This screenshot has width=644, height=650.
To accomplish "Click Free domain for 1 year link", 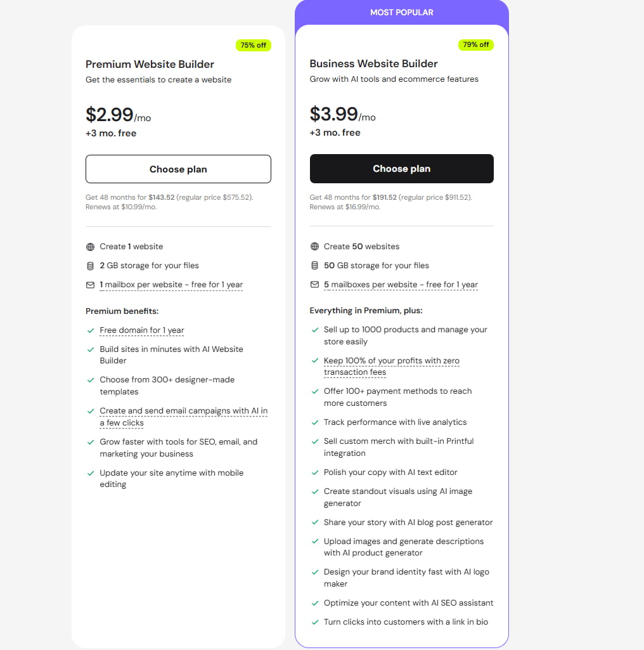I will tap(142, 330).
